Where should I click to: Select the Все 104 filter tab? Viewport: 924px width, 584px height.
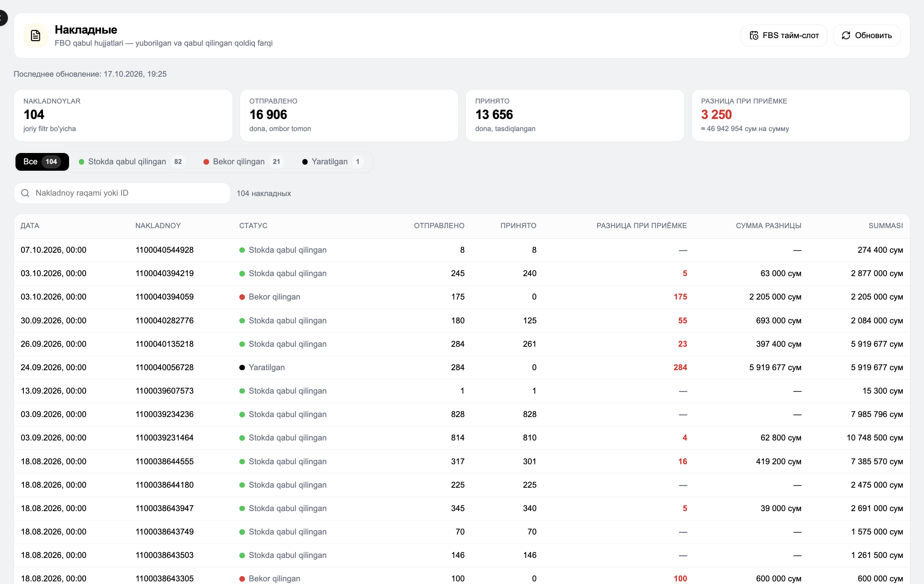point(42,162)
